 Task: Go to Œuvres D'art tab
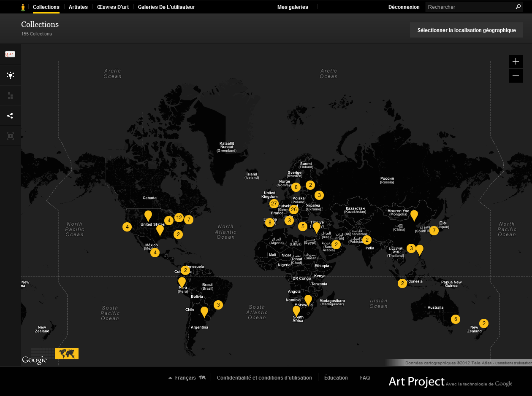click(113, 7)
